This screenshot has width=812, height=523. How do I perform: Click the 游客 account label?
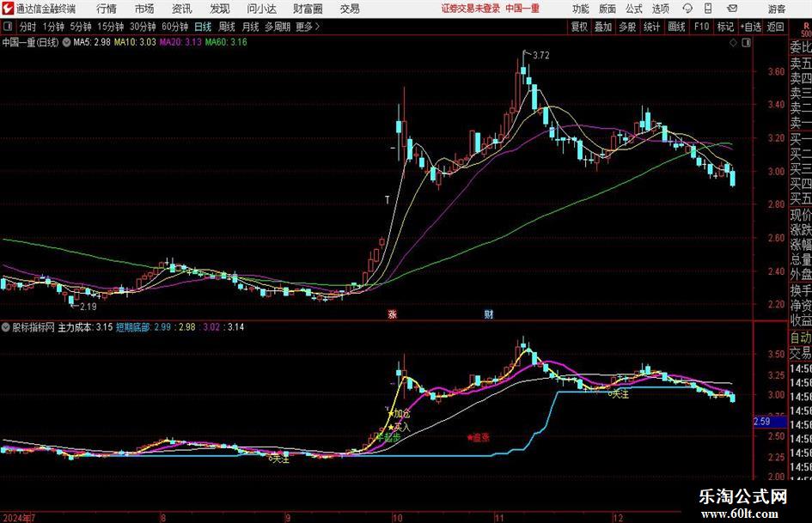[x=777, y=9]
